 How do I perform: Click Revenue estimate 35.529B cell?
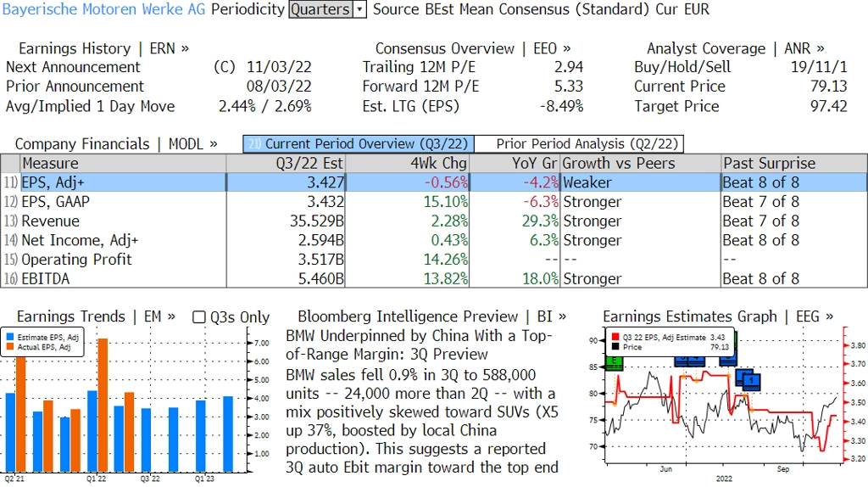pyautogui.click(x=317, y=221)
